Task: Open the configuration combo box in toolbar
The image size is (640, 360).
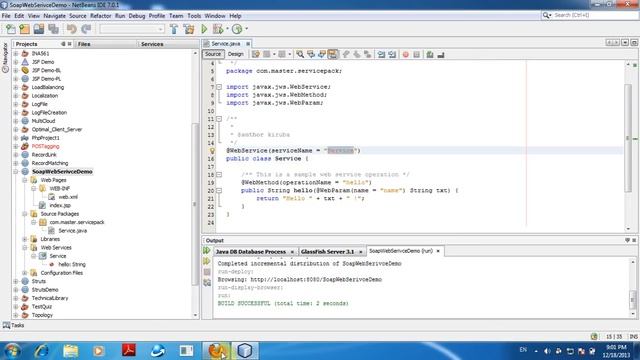Action: [132, 29]
